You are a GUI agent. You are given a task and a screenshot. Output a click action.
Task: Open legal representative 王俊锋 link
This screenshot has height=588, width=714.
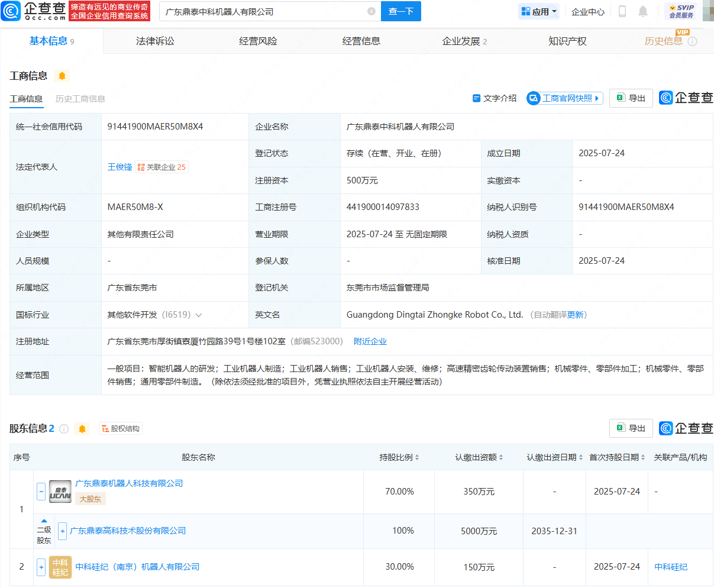pos(119,167)
